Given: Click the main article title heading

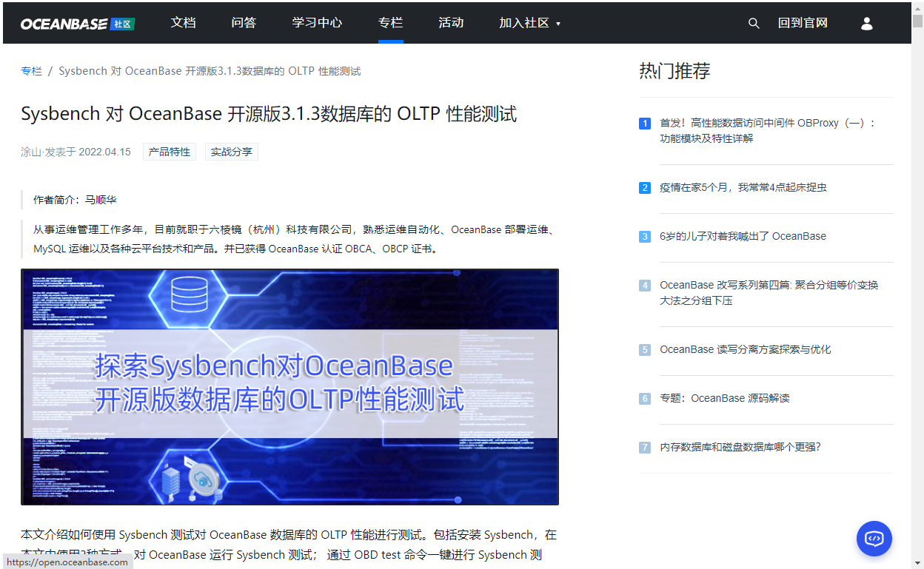Looking at the screenshot, I should click(x=269, y=114).
